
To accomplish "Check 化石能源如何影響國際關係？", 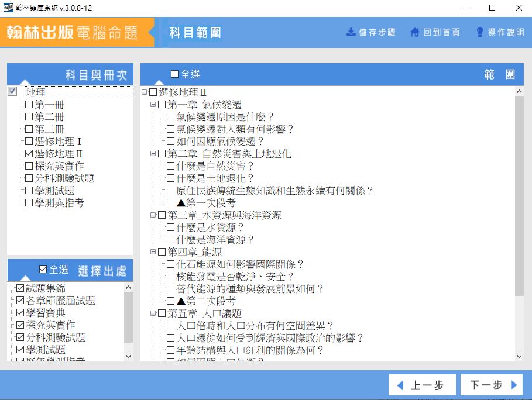I will 171,264.
